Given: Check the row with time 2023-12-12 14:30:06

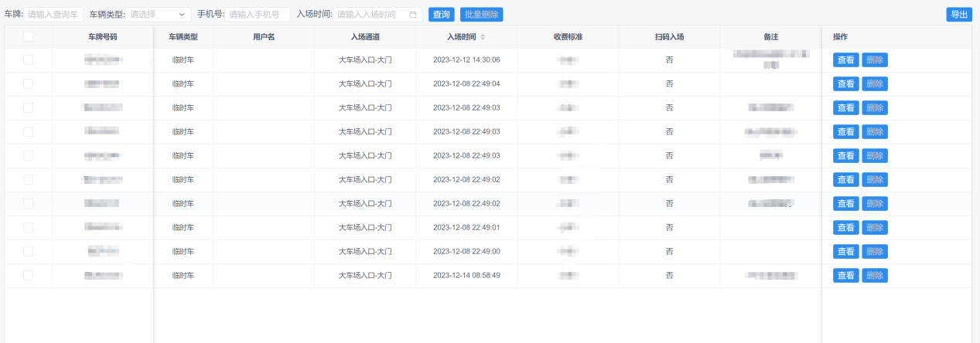Looking at the screenshot, I should click(x=28, y=59).
